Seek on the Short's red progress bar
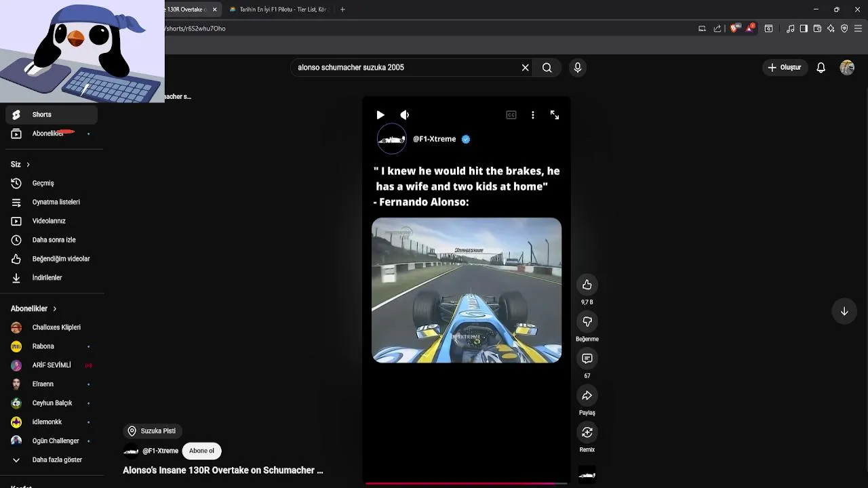The width and height of the screenshot is (868, 488). (x=467, y=484)
